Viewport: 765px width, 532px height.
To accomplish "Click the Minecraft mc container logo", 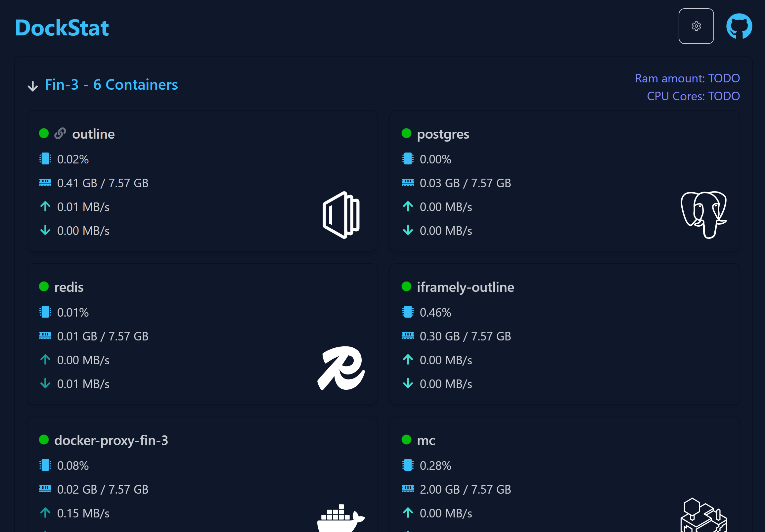I will pyautogui.click(x=703, y=515).
